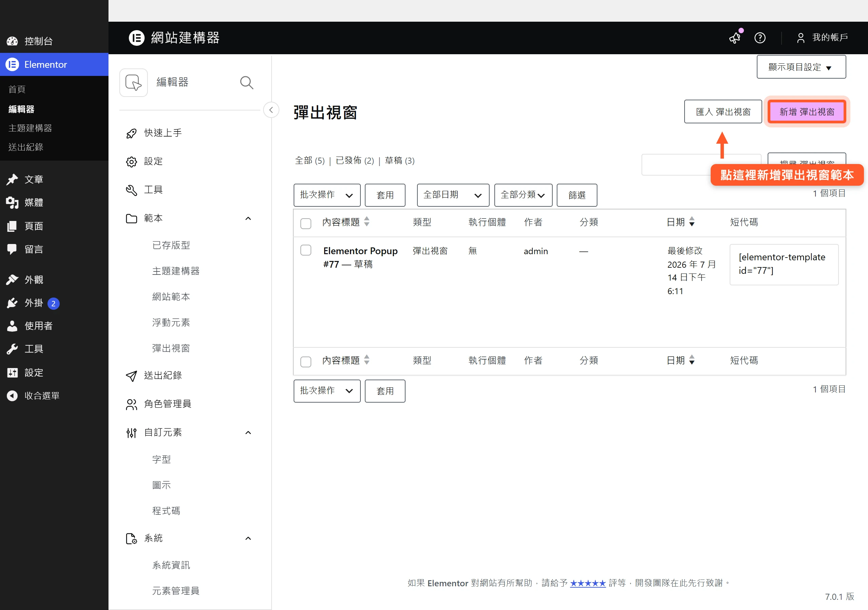Collapse the 自訂元素 section chevron
This screenshot has width=868, height=610.
[x=248, y=433]
